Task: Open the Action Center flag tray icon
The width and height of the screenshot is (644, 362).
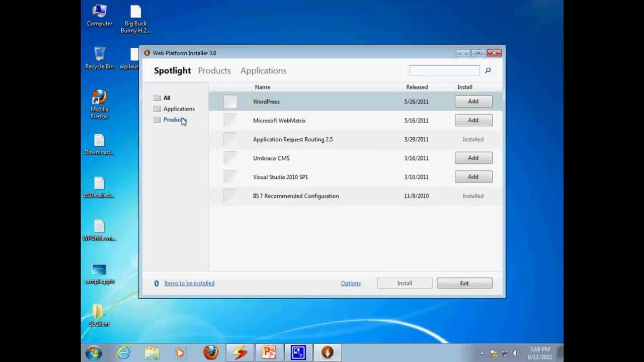Action: [x=494, y=353]
